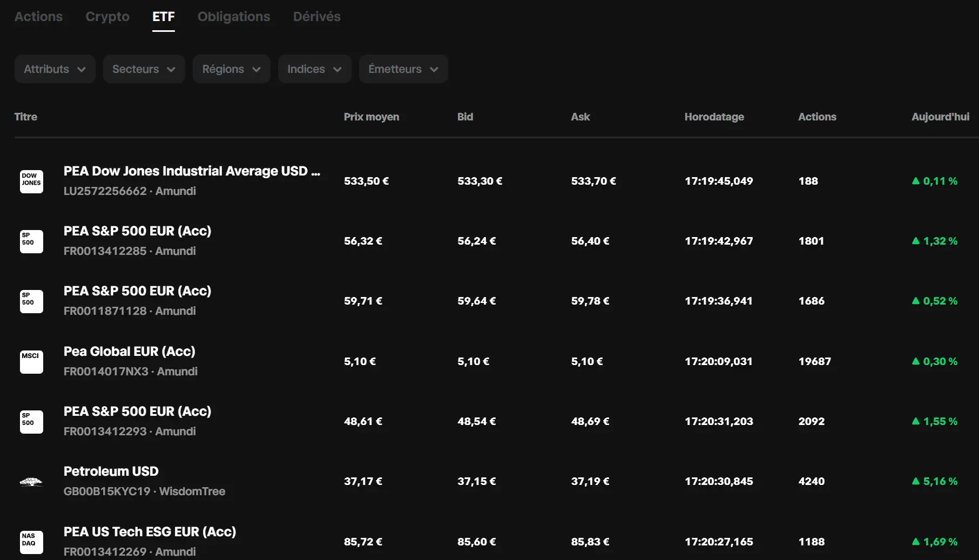Screen dimensions: 979x560
Task: Sort by Titre column header
Action: point(26,117)
